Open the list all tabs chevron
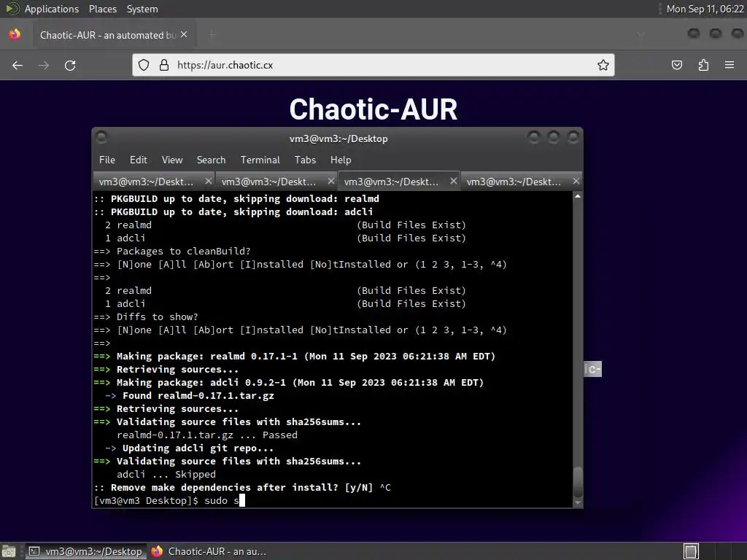The width and height of the screenshot is (747, 560). coord(641,34)
